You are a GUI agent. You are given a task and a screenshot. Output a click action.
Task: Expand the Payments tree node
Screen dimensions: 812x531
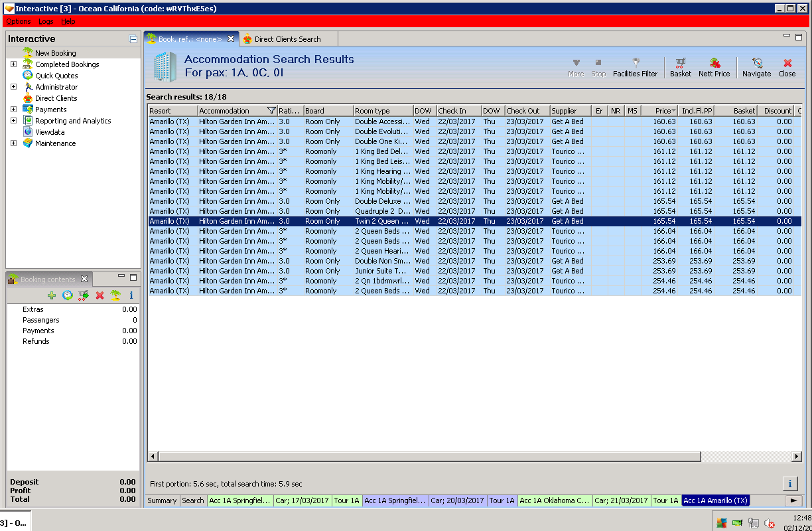click(x=13, y=110)
